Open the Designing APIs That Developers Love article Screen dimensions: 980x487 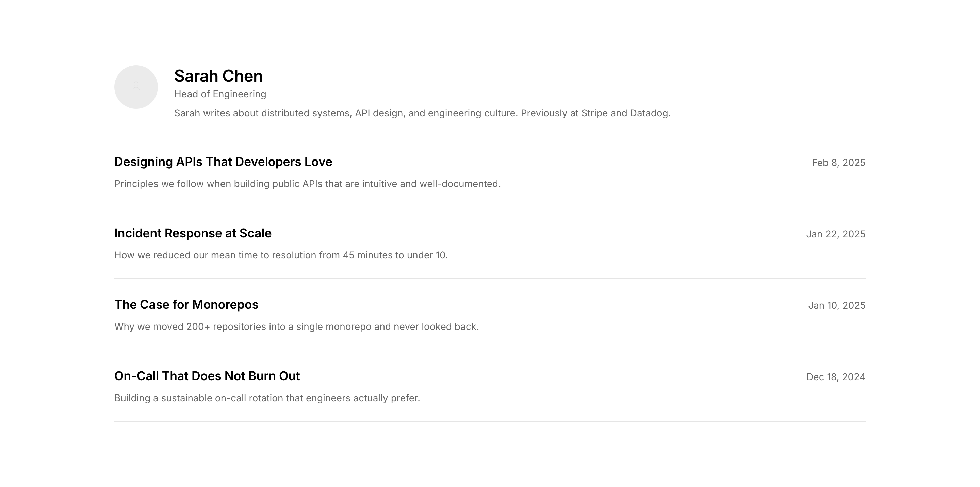(223, 162)
